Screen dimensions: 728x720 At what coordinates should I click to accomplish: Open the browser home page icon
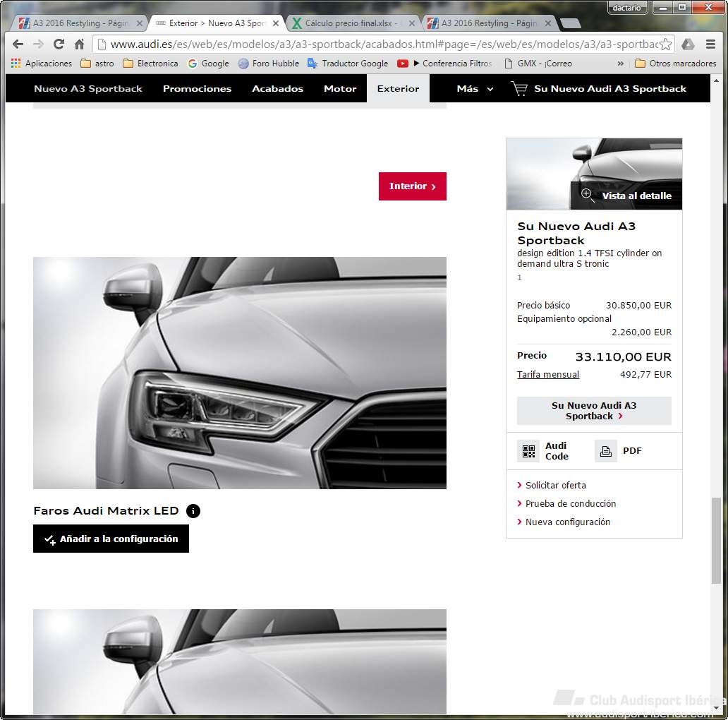pos(80,44)
